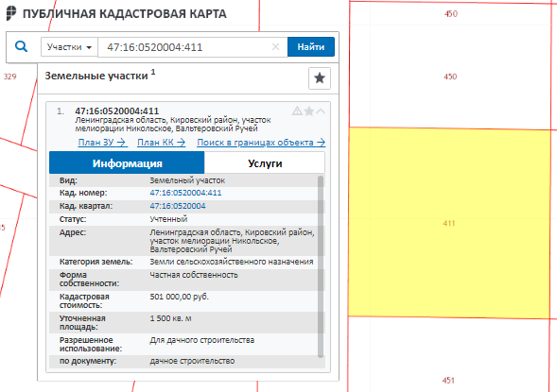Click the site logo icon
The height and width of the screenshot is (392, 557).
[x=11, y=13]
